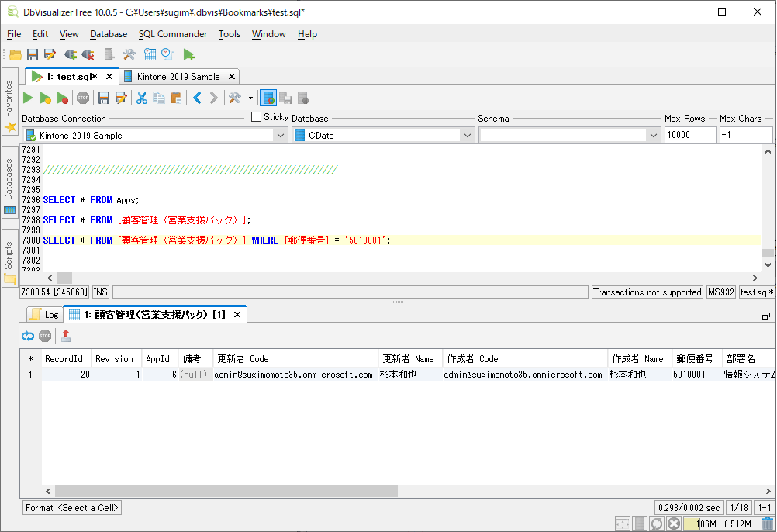Open the clock history icon in main toolbar
The image size is (777, 532).
point(167,54)
